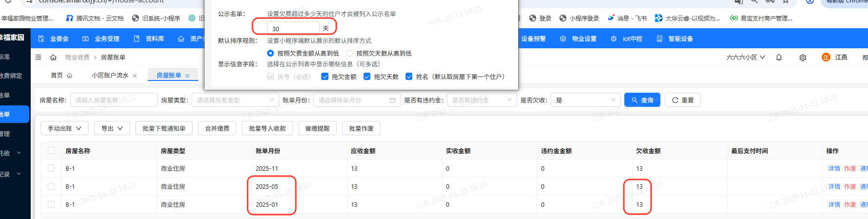
Task: Click the calendar icon in 账单月份 field
Action: pyautogui.click(x=392, y=100)
